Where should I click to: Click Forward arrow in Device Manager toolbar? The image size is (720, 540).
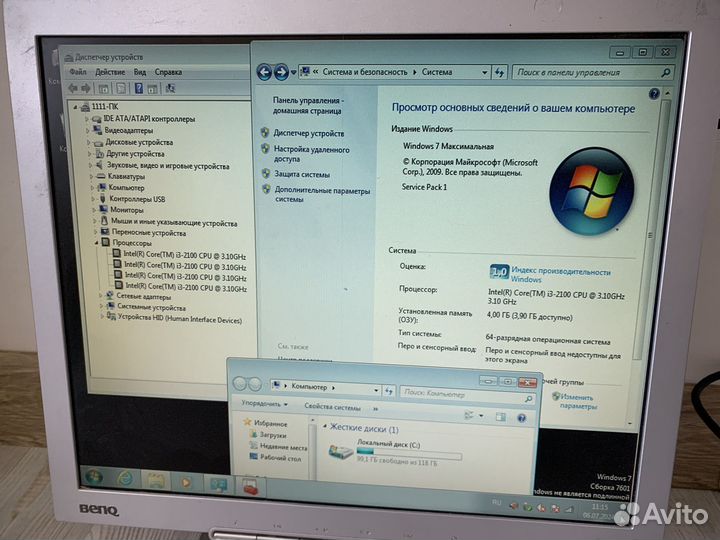pyautogui.click(x=85, y=88)
